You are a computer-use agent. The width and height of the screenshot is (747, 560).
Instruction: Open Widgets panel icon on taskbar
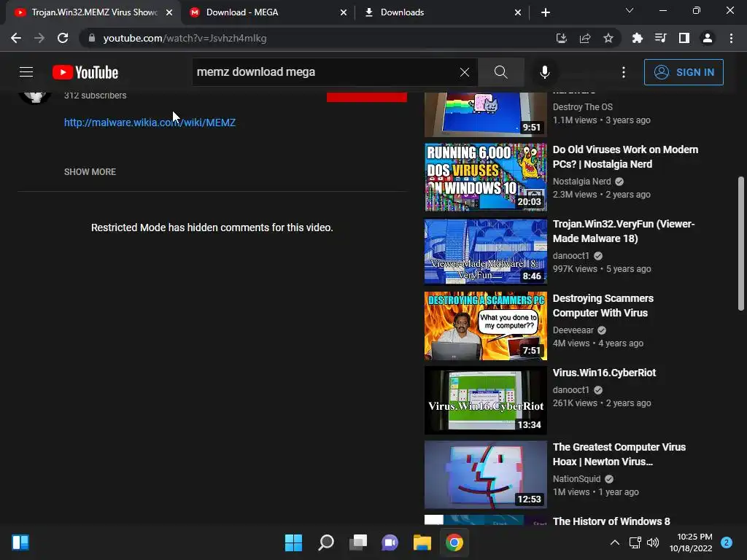[x=20, y=542]
